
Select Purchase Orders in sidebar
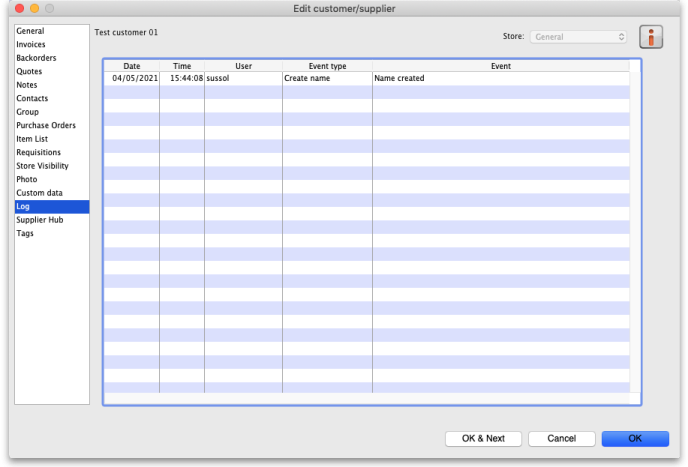(x=46, y=126)
